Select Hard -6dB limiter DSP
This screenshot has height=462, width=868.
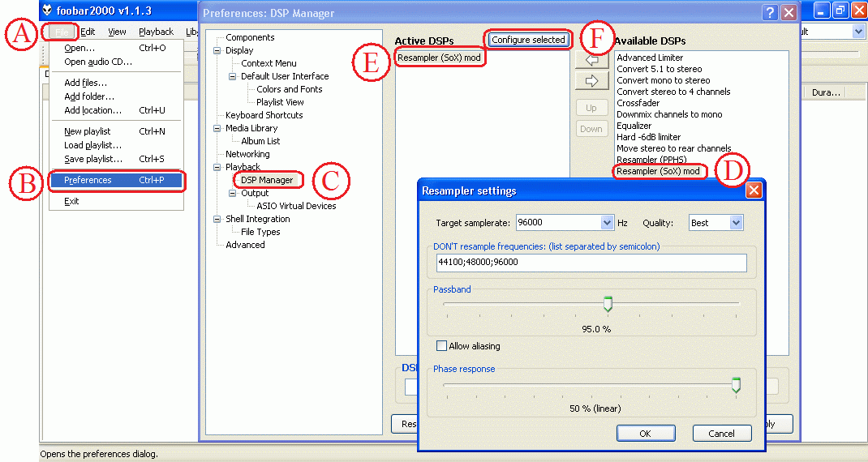coord(649,137)
